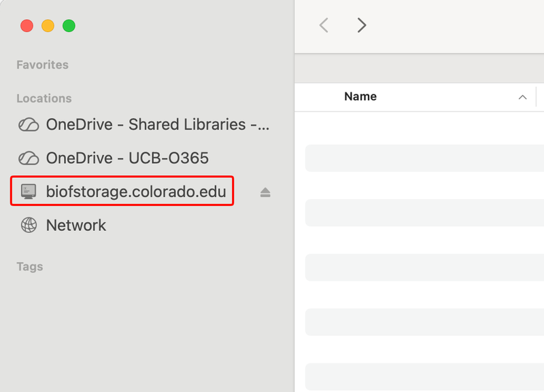Click the OneDrive UCB-O365 cloud icon
This screenshot has height=392, width=544.
29,158
